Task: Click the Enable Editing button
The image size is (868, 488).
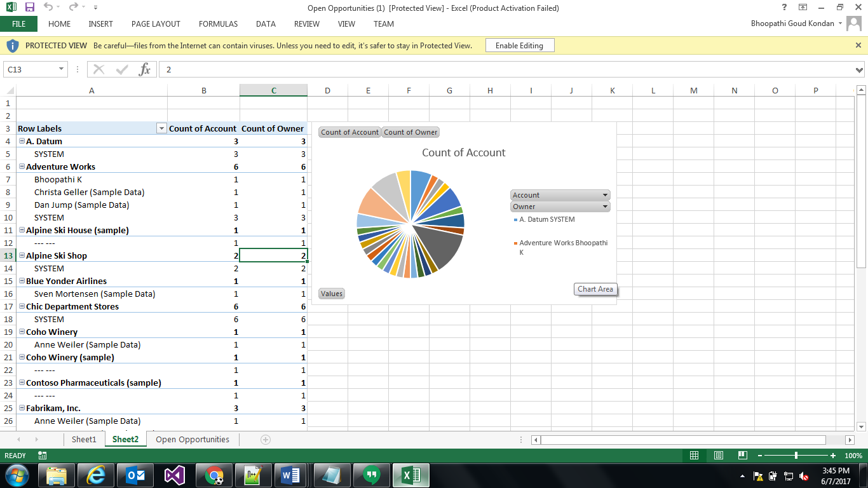Action: pos(519,45)
